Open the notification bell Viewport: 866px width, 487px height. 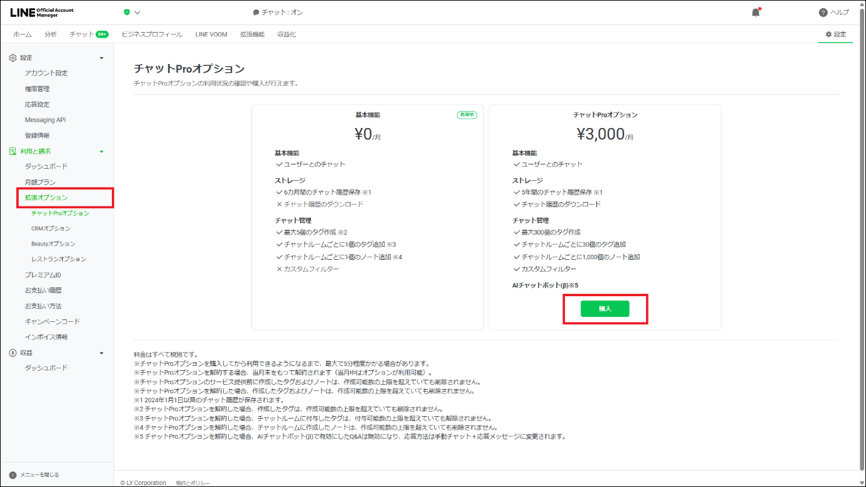click(756, 12)
